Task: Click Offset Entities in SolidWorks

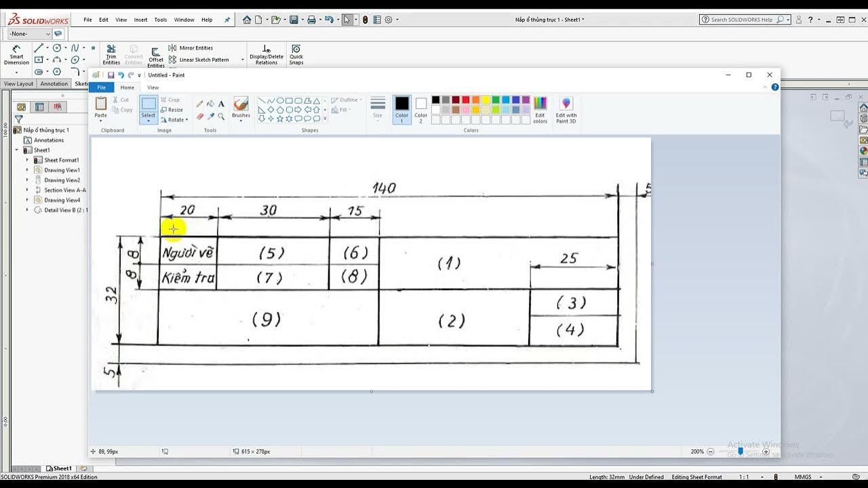Action: [156, 58]
